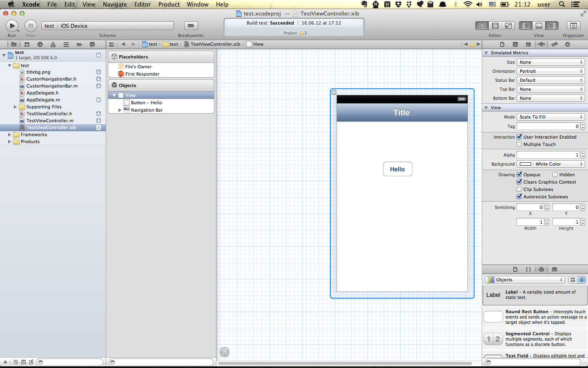Switch to Version editor icon
Viewport: 588px width, 368px height.
pos(508,26)
